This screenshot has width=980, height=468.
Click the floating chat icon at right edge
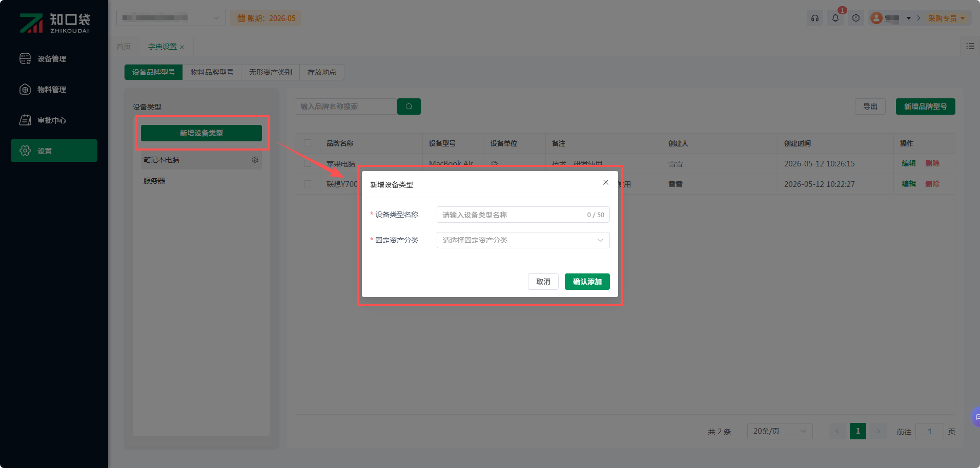[976, 417]
